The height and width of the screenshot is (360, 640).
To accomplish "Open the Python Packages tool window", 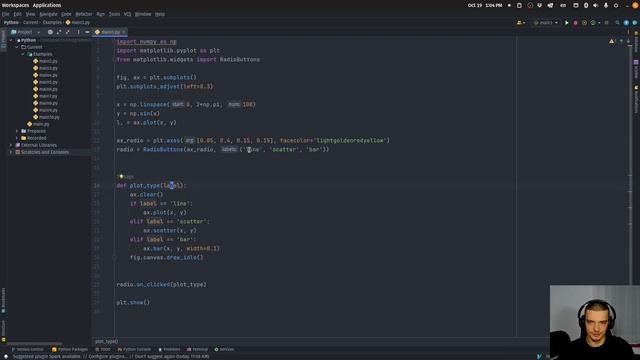I will click(x=70, y=349).
